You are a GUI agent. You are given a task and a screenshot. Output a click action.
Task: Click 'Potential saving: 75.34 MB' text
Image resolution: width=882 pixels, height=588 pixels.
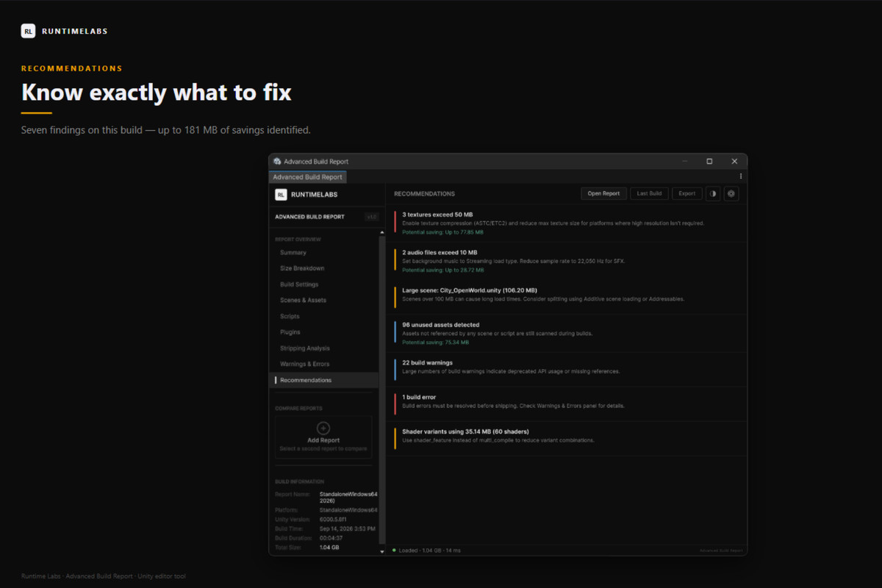pyautogui.click(x=435, y=343)
